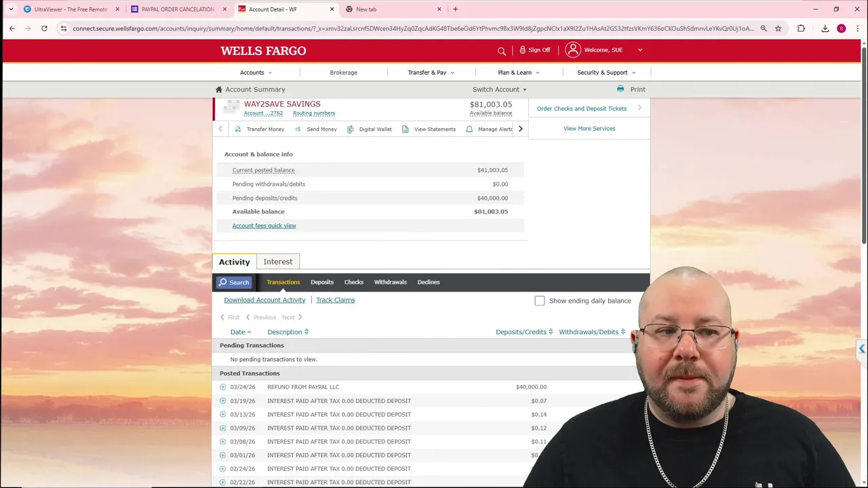Image resolution: width=868 pixels, height=488 pixels.
Task: Click the Manage Alerts bell icon
Action: pyautogui.click(x=469, y=129)
